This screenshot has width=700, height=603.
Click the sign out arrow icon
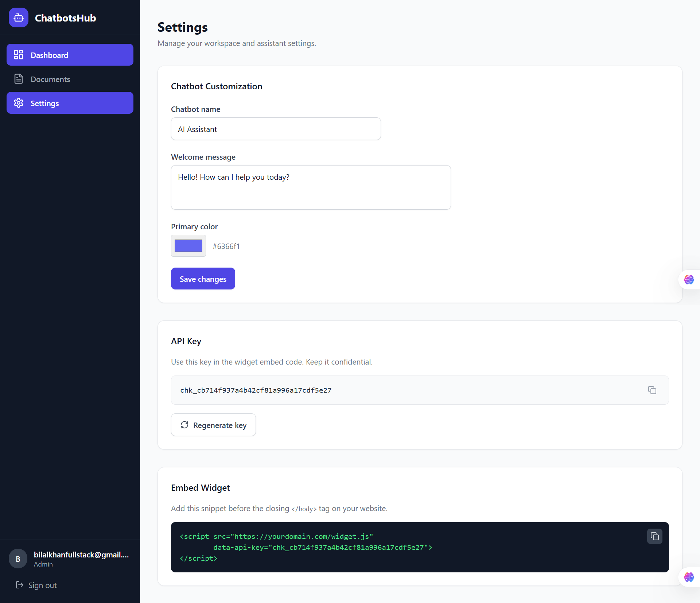pyautogui.click(x=20, y=585)
